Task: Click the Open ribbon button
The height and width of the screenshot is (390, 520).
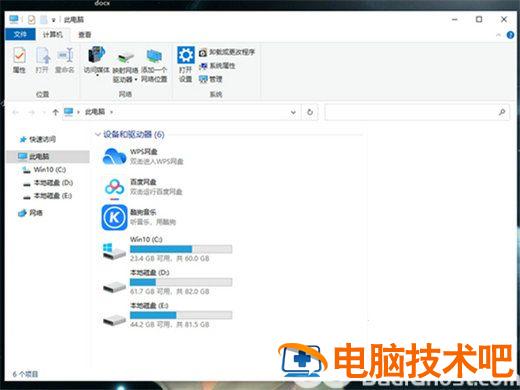Action: tap(43, 60)
